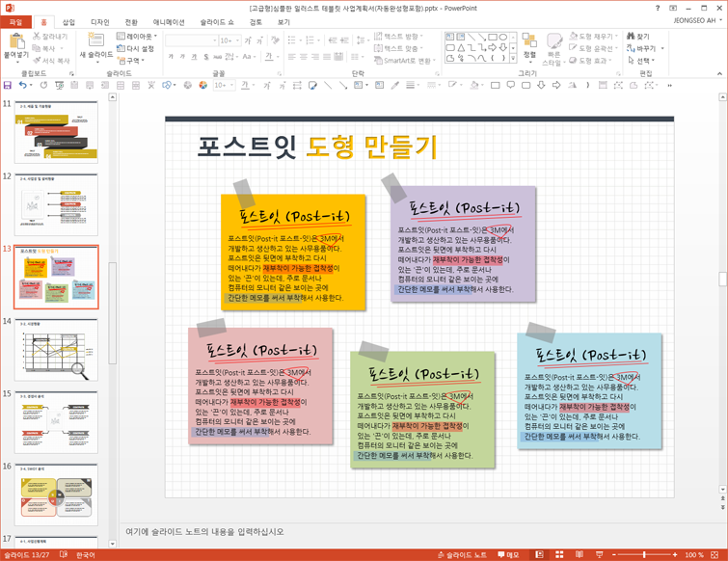728x561 pixels.
Task: Open the Section (구역) dropdown
Action: point(131,61)
